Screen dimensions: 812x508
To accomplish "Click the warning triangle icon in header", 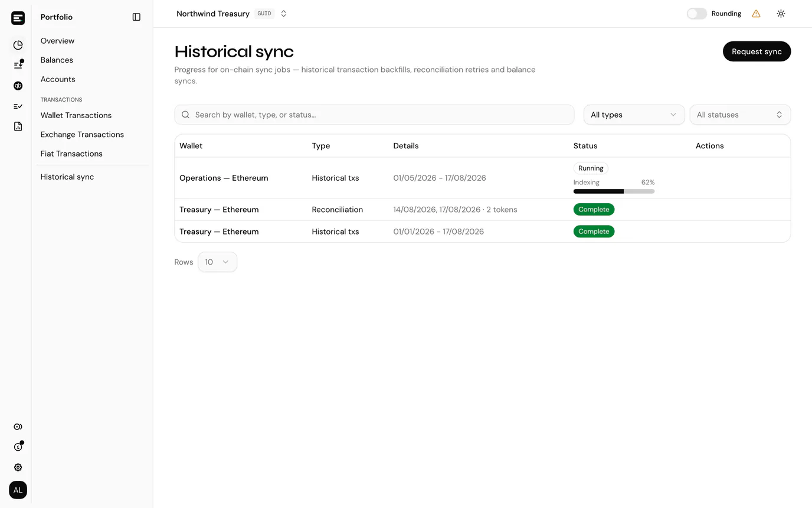I will tap(756, 14).
